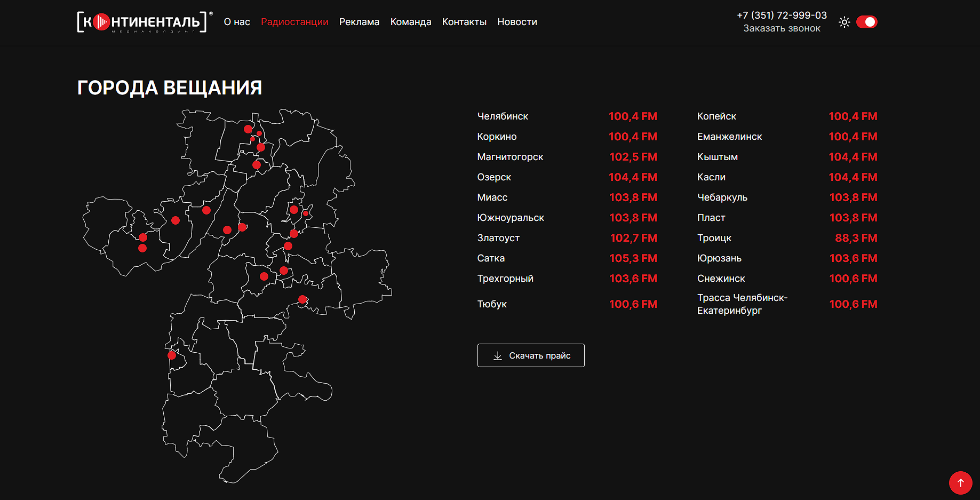Toggle the red dark theme switch

click(866, 22)
